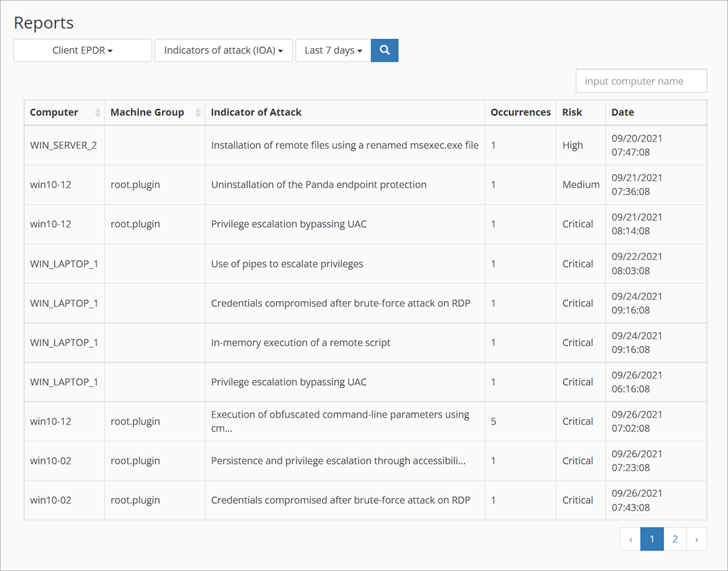Select the win10-02 accessibility persistence alert row
728x571 pixels.
(340, 461)
